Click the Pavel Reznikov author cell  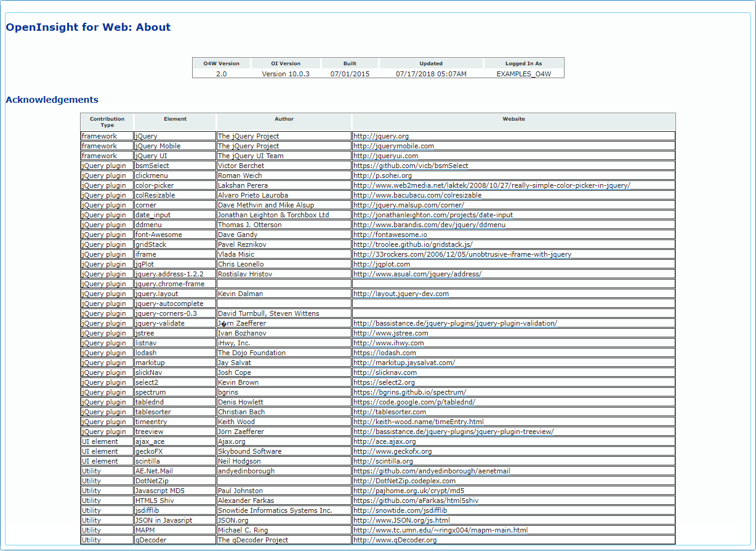[x=284, y=244]
